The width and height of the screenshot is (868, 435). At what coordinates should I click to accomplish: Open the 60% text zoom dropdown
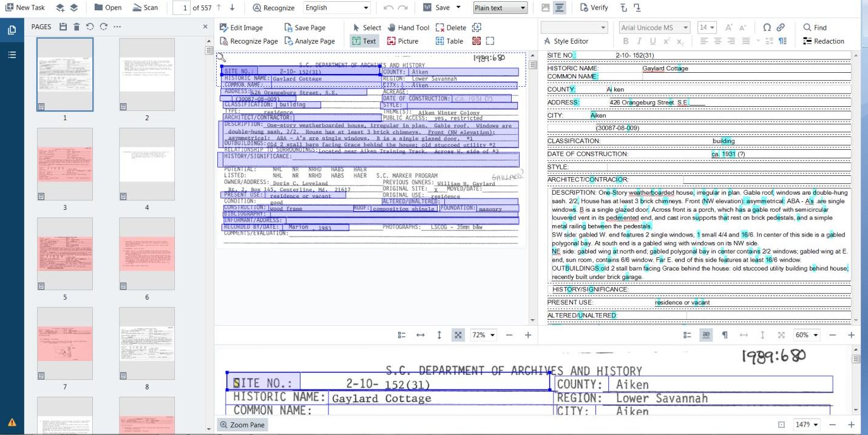click(x=806, y=335)
